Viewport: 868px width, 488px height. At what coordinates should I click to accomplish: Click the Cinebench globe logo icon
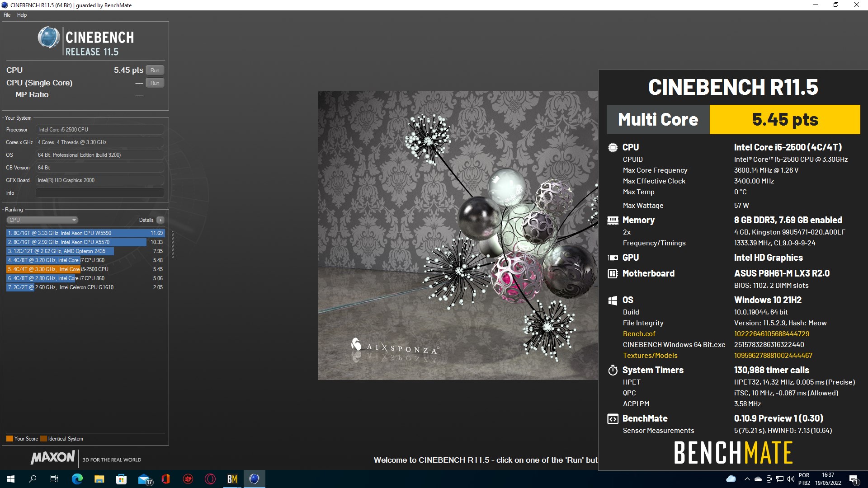click(49, 37)
